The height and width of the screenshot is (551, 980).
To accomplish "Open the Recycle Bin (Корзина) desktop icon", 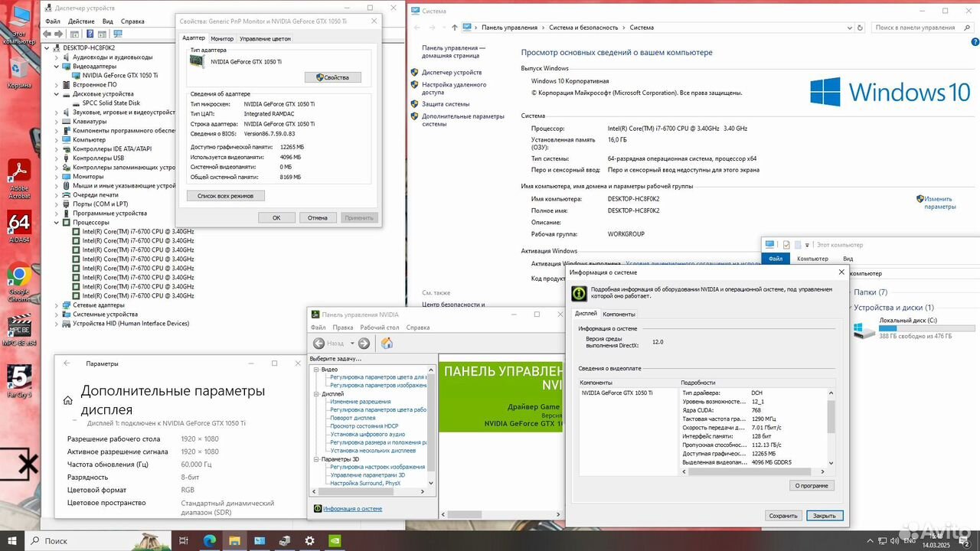I will pyautogui.click(x=19, y=73).
